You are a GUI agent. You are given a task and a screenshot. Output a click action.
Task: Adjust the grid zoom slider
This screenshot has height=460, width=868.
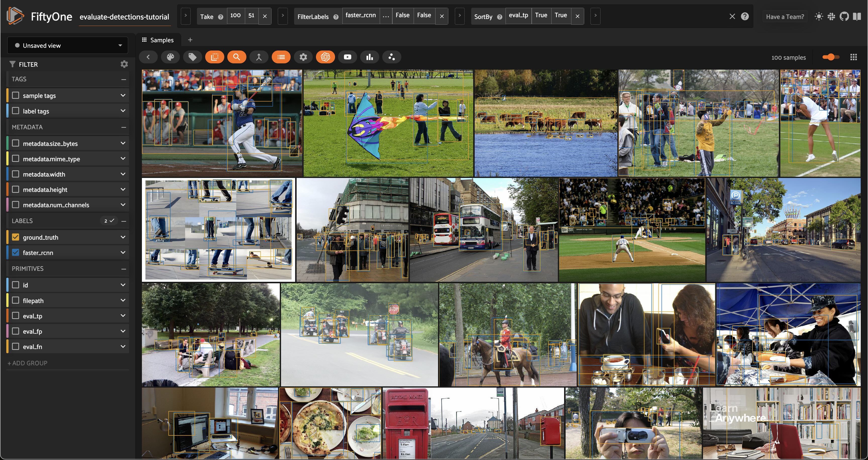click(831, 57)
